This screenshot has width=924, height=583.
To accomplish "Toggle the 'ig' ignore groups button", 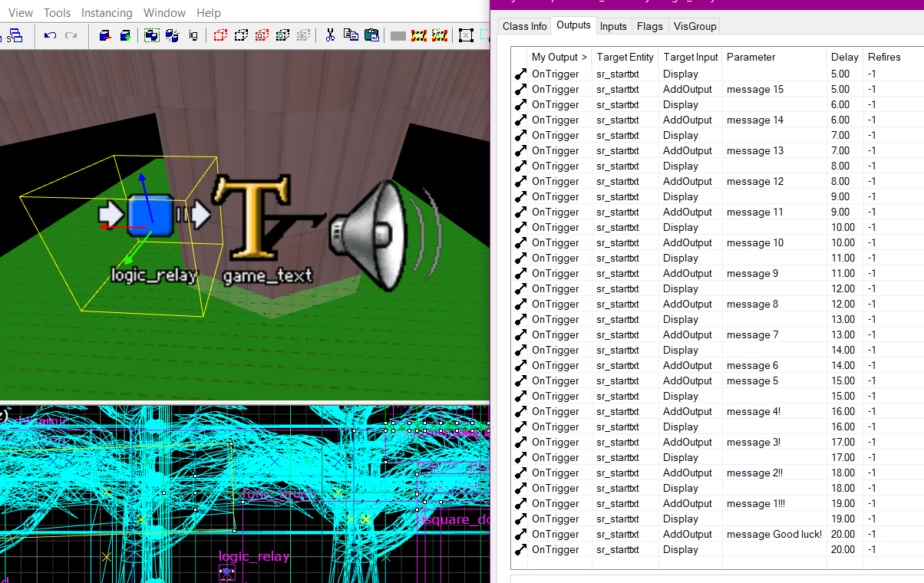I will (193, 35).
